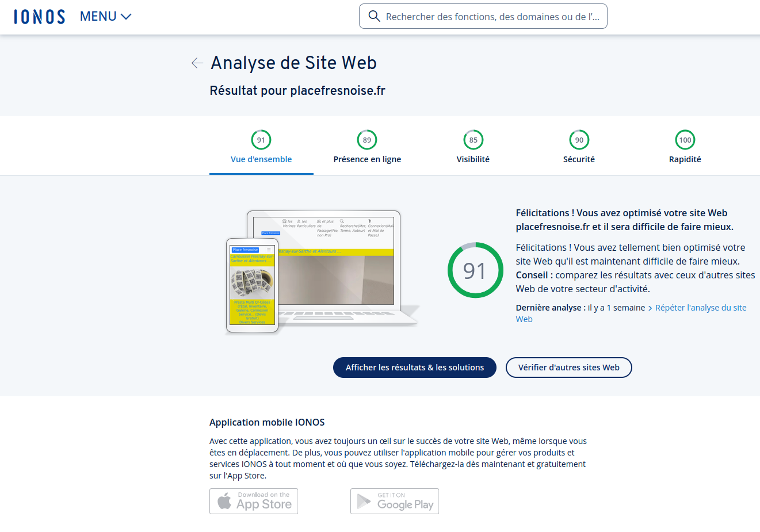Go back using the arrow beside Analyse de Site Web
This screenshot has width=760, height=532.
coord(197,63)
